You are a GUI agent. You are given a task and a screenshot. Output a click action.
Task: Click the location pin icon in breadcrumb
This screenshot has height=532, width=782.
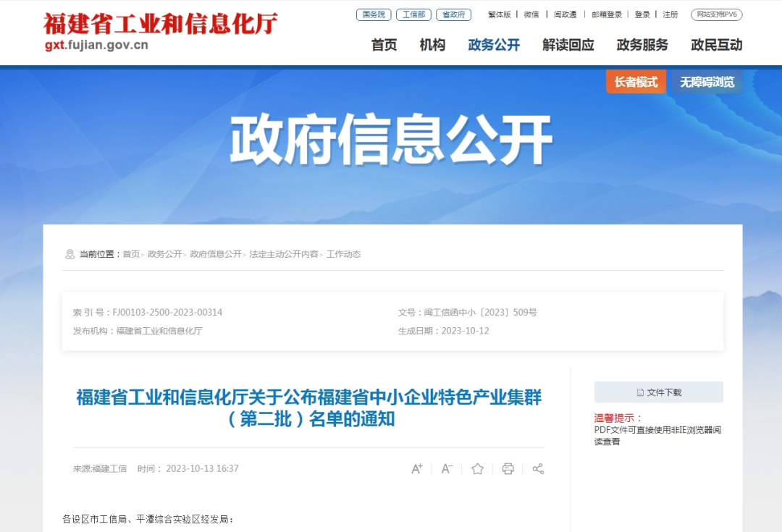tap(70, 254)
